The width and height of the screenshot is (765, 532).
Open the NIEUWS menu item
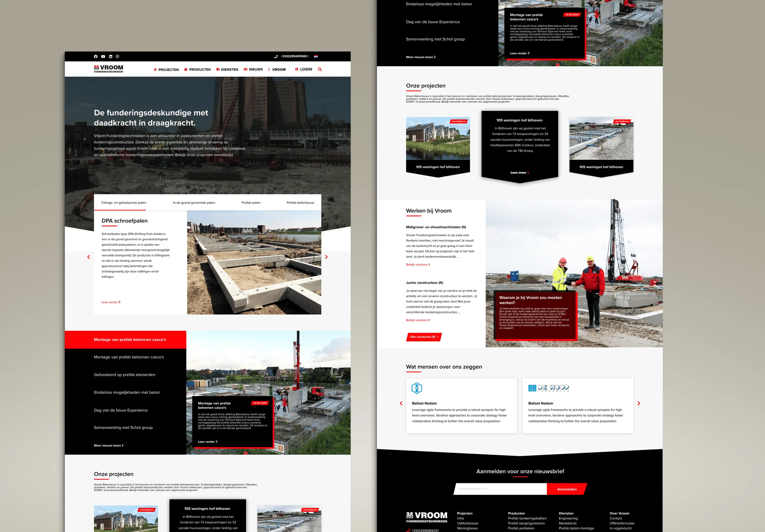click(253, 69)
